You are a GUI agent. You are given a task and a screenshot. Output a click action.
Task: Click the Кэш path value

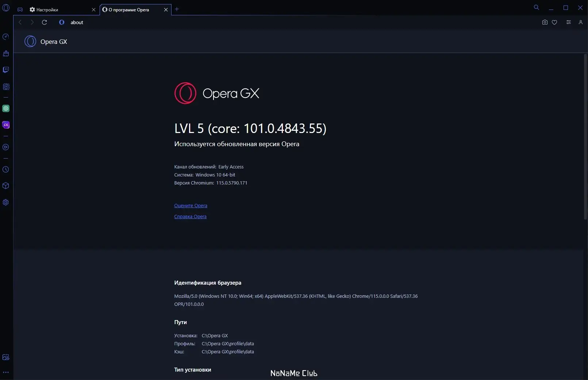pos(228,352)
